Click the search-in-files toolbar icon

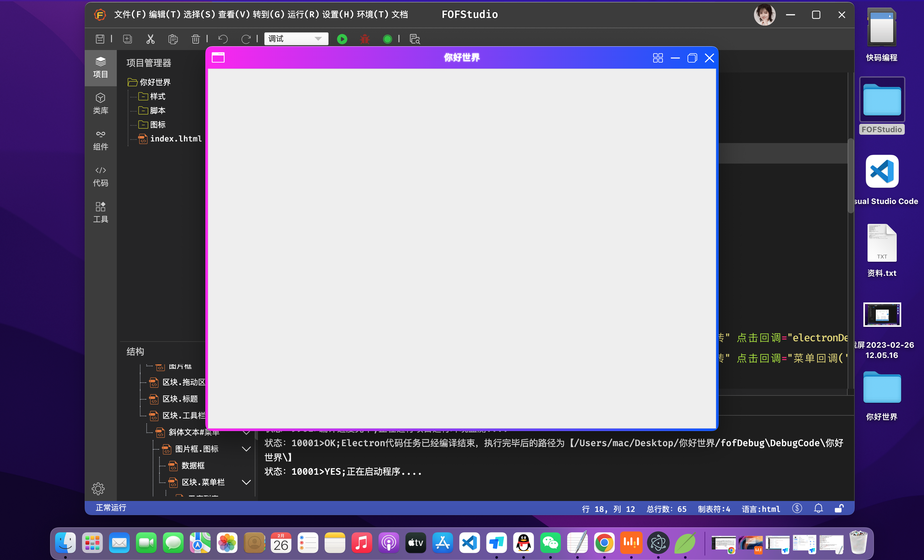pos(415,38)
